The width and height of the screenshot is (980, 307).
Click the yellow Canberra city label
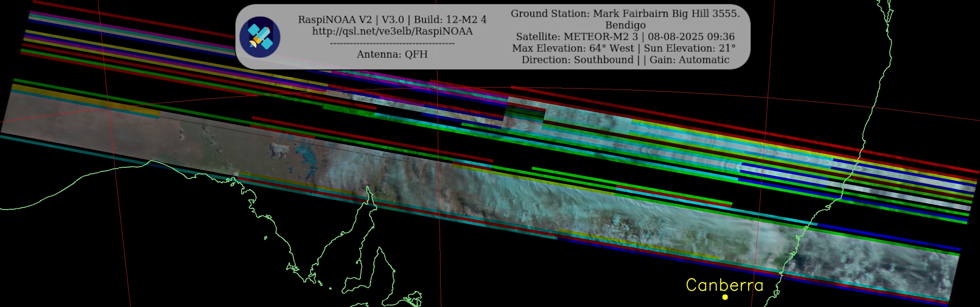tap(724, 285)
